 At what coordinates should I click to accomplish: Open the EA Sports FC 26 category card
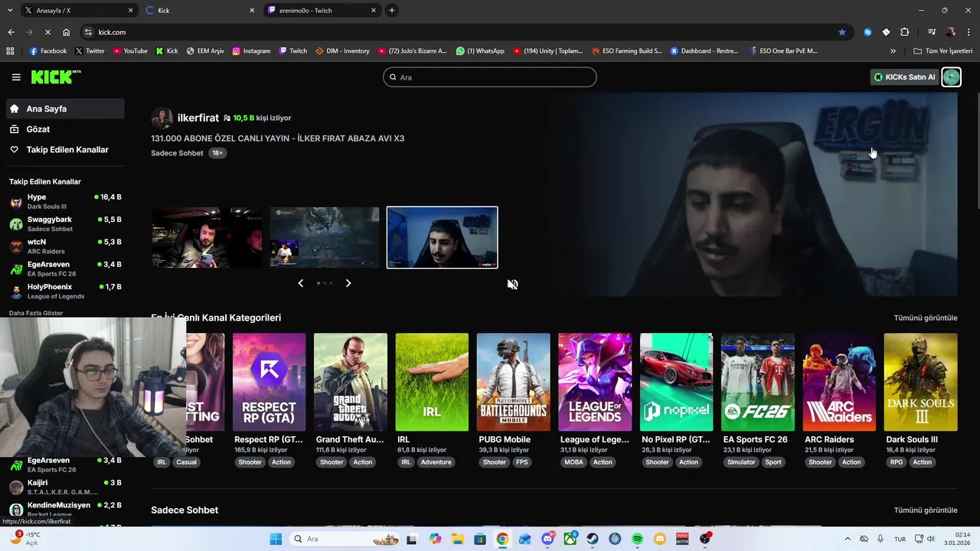click(757, 382)
